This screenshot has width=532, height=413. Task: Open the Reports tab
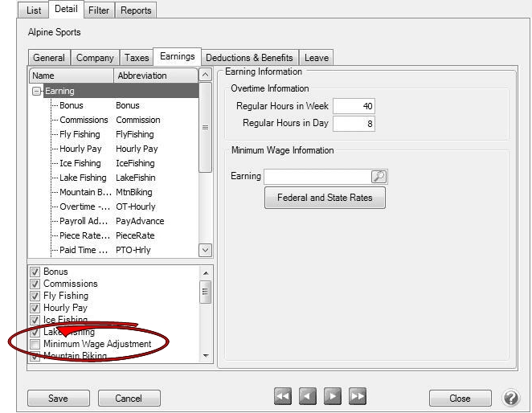(x=135, y=10)
